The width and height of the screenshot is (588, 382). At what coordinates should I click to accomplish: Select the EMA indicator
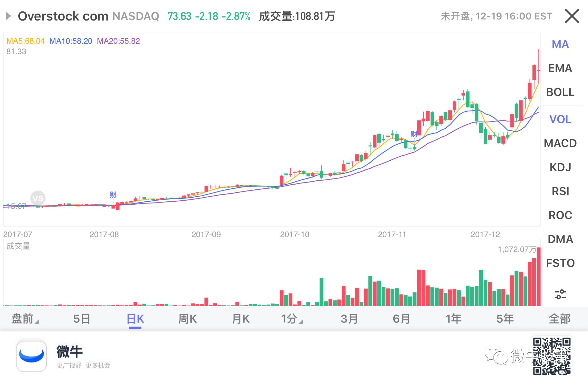coord(560,68)
